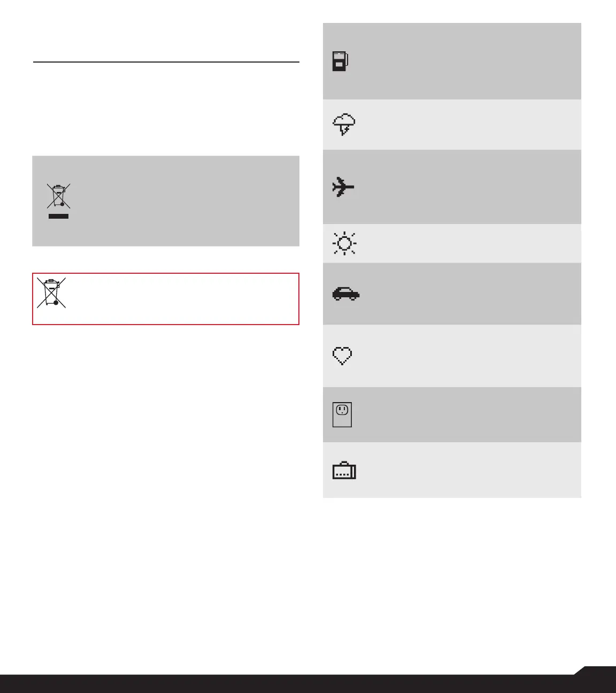Click the heart outline icon

[x=342, y=356]
